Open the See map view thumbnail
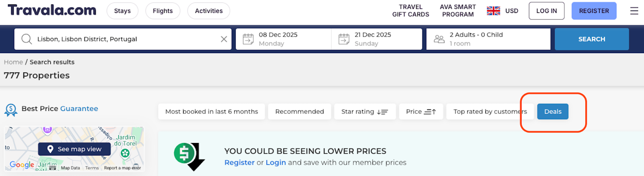 tap(74, 149)
